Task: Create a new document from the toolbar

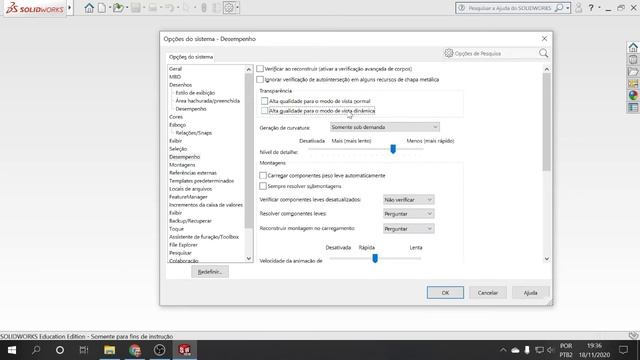Action: tap(102, 8)
